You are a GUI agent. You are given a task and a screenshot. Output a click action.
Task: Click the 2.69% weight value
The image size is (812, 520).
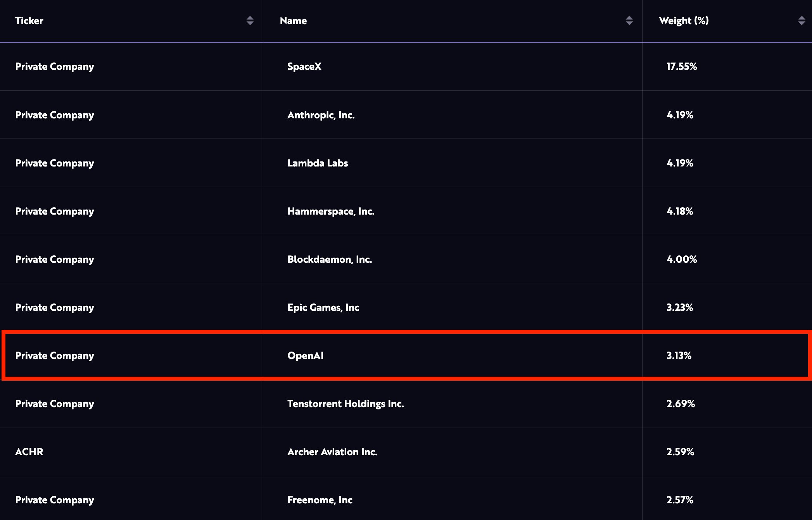click(681, 404)
